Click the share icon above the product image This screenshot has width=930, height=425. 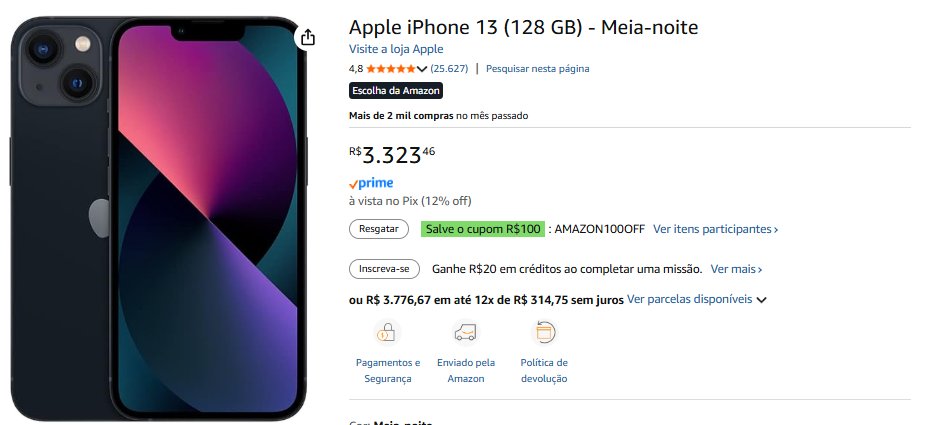click(x=308, y=37)
